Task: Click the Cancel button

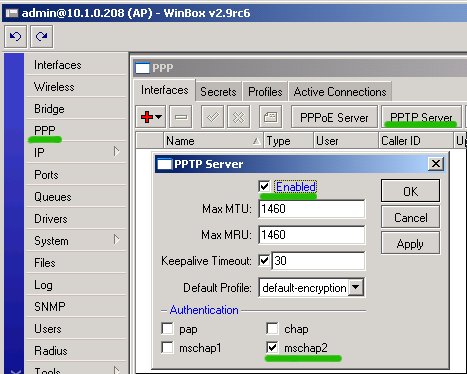Action: pyautogui.click(x=410, y=217)
